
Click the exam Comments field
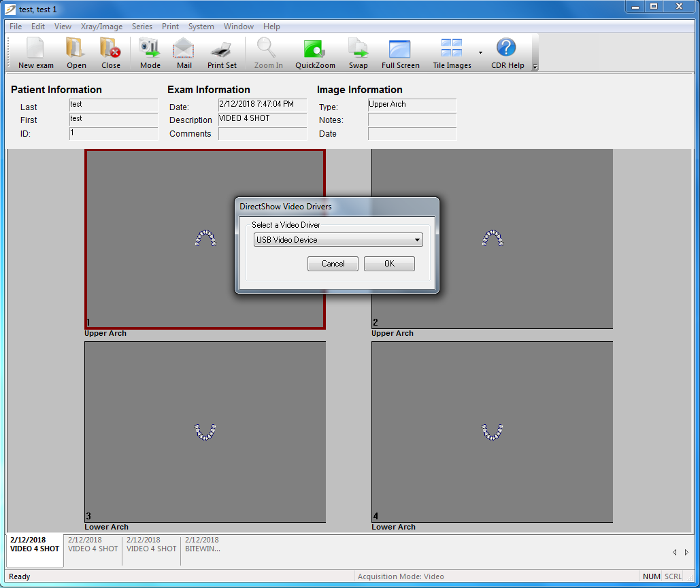(x=263, y=133)
